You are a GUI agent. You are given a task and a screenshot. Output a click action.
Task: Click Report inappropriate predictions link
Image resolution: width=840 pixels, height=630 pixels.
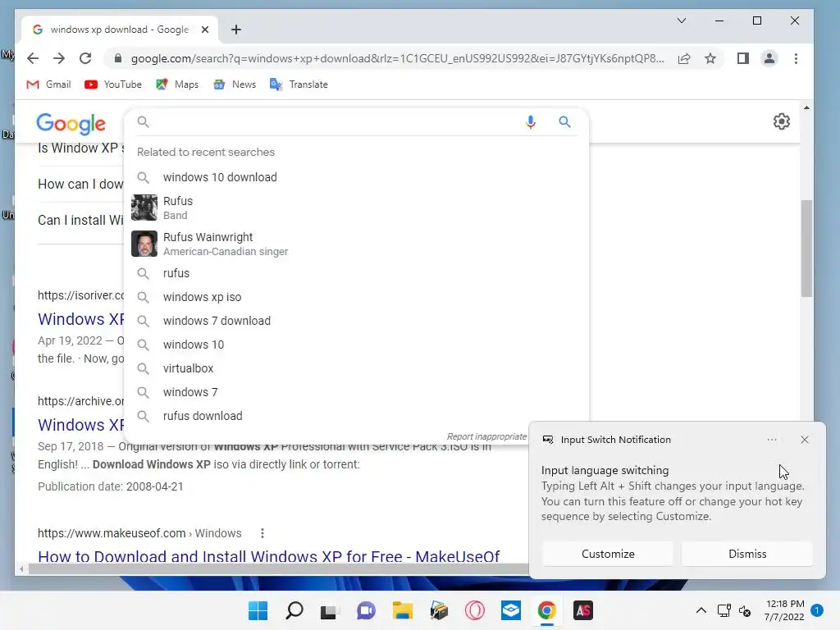pos(486,436)
